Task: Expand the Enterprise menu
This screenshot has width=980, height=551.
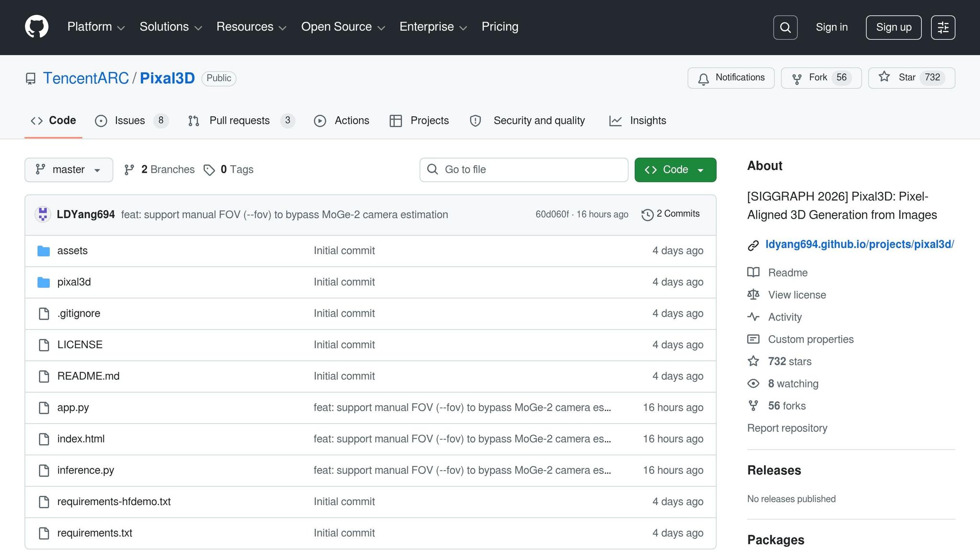Action: pyautogui.click(x=433, y=27)
